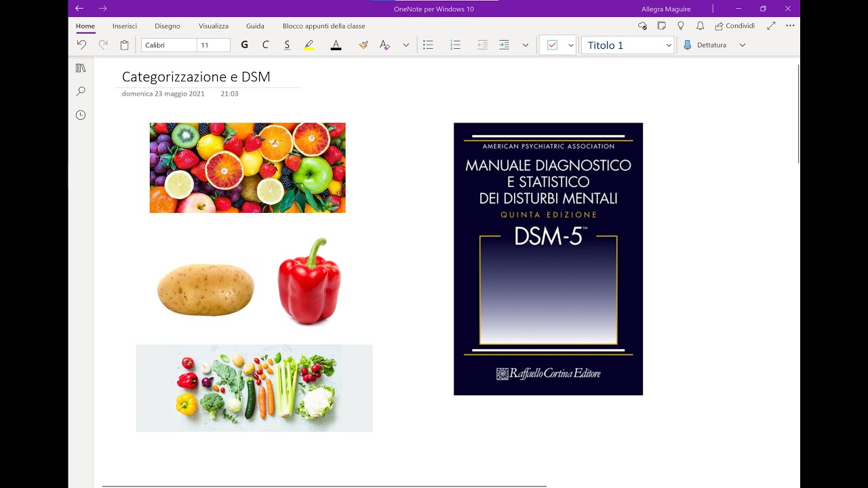Undo the last action

[x=81, y=45]
